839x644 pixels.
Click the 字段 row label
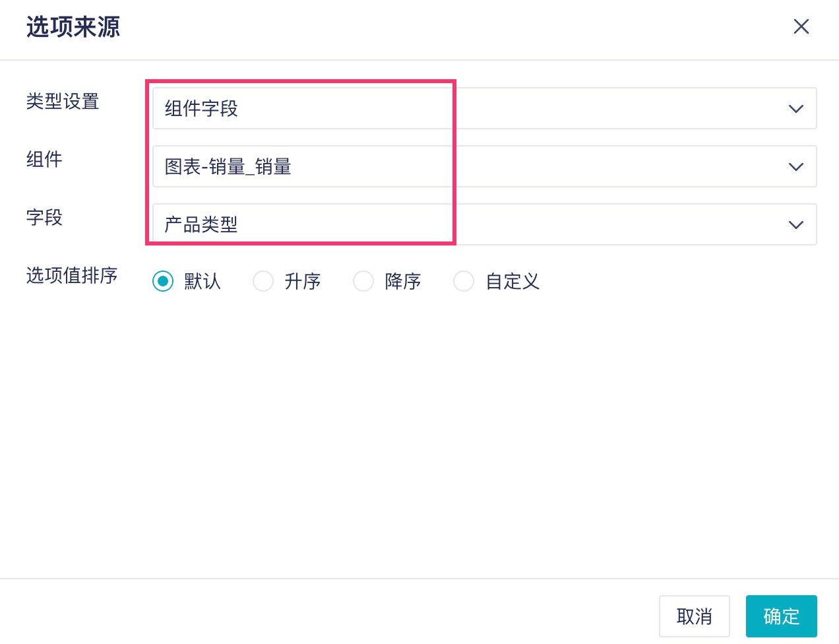point(44,218)
